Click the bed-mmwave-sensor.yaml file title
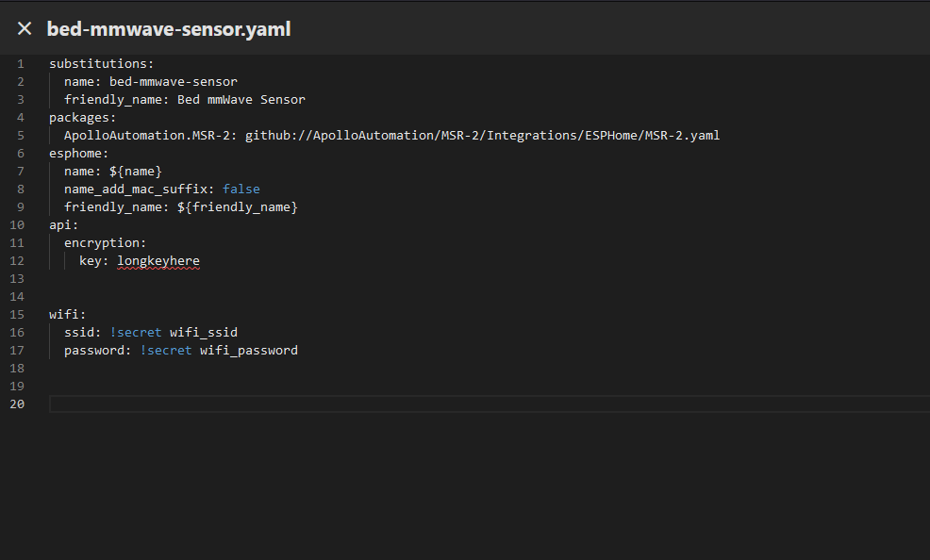 (x=169, y=29)
